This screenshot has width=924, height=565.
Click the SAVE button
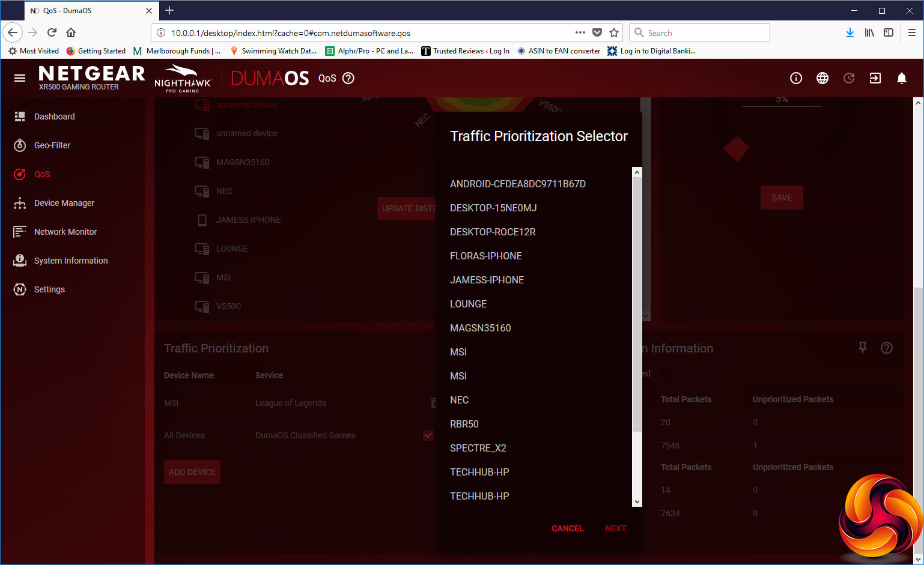tap(782, 198)
